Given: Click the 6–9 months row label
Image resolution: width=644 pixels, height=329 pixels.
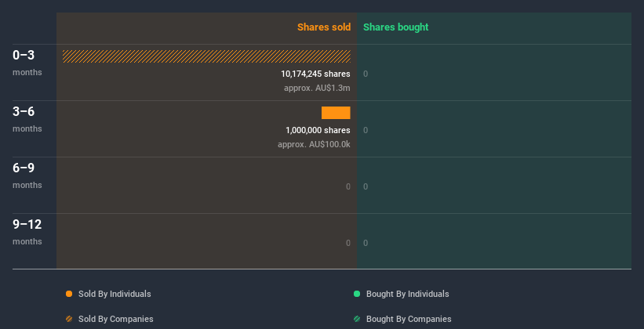Looking at the screenshot, I should click(27, 175).
